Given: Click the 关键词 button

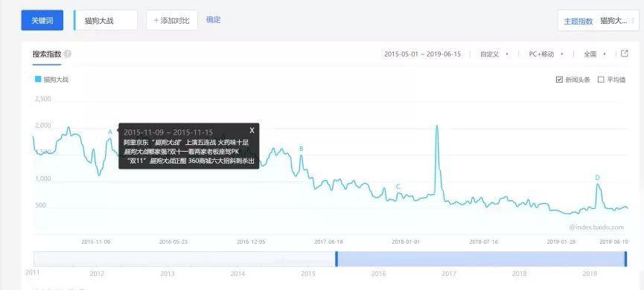Looking at the screenshot, I should (x=42, y=21).
